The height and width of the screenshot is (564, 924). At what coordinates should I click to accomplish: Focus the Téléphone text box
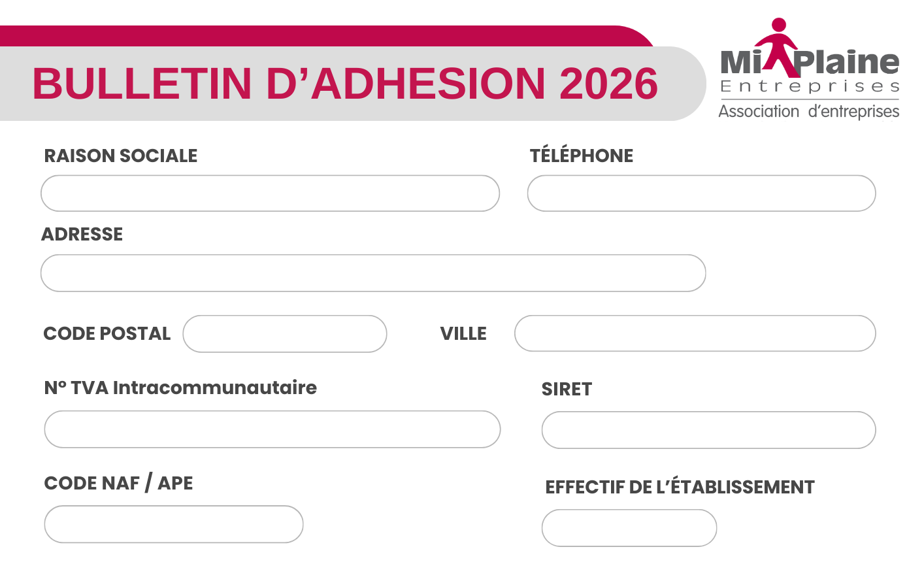(x=701, y=193)
